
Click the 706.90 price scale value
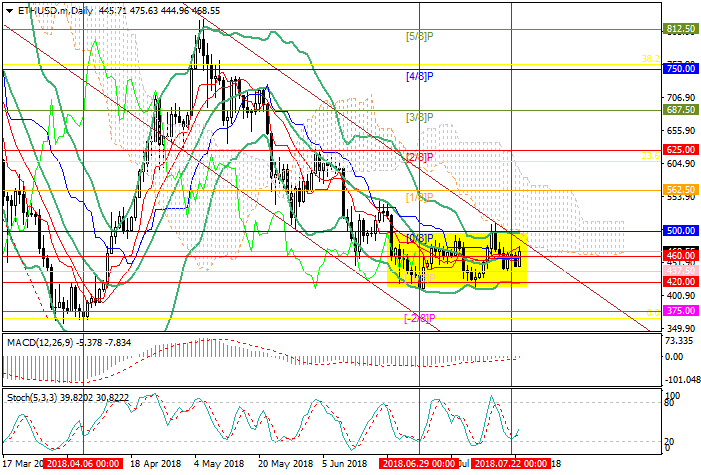(680, 98)
